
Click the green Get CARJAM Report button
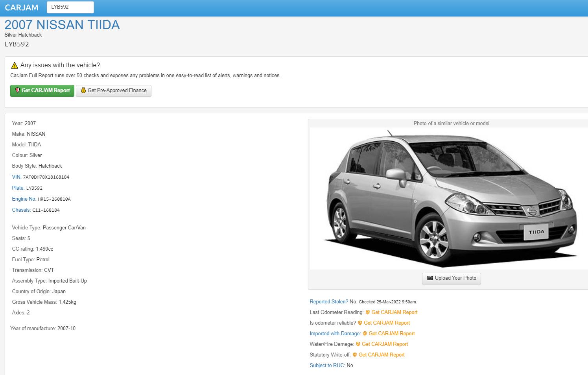(42, 91)
